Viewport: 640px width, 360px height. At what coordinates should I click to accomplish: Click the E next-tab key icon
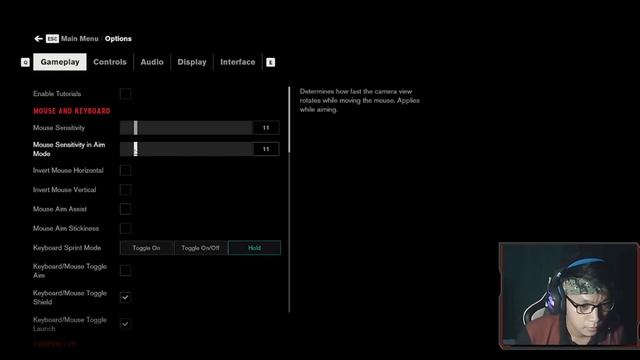(271, 62)
